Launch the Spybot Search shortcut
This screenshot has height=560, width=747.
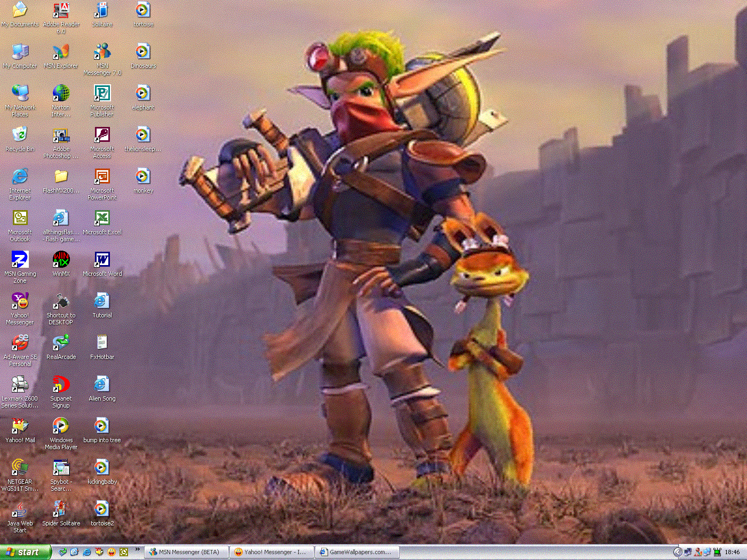click(61, 475)
